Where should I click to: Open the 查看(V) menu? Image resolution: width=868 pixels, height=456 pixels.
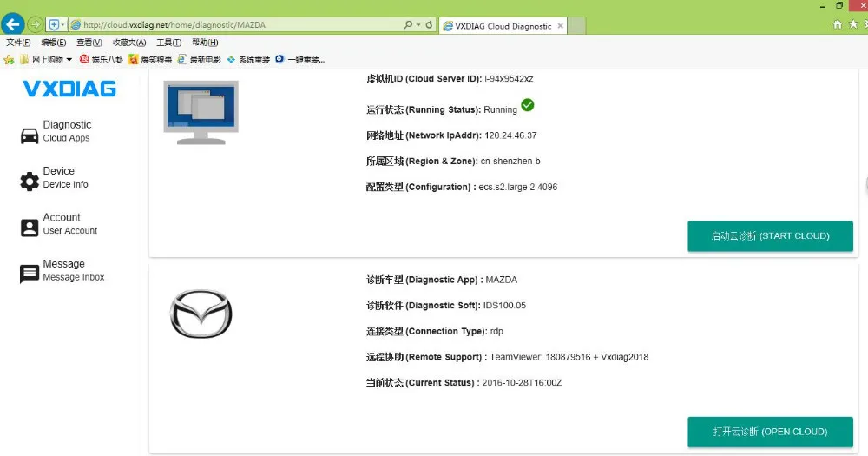(x=89, y=43)
